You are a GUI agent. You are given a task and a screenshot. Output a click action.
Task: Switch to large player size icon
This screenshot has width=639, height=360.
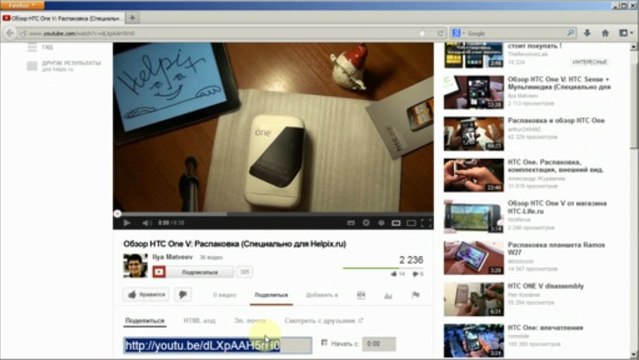pos(411,223)
